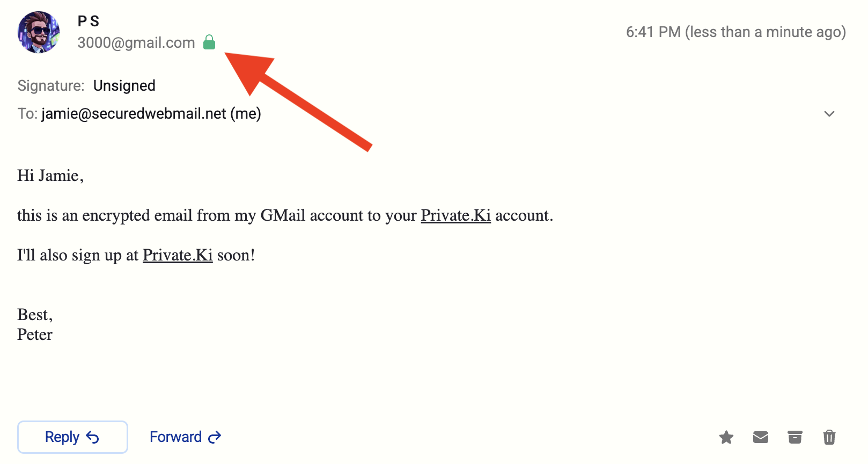Forward this encrypted email
Image resolution: width=868 pixels, height=464 pixels.
pyautogui.click(x=185, y=437)
